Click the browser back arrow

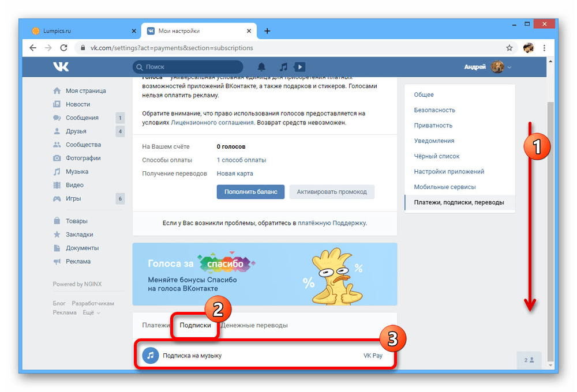[x=33, y=48]
